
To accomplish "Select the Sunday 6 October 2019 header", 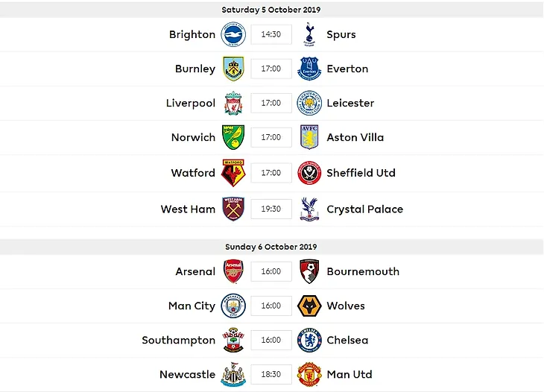I will pyautogui.click(x=271, y=247).
